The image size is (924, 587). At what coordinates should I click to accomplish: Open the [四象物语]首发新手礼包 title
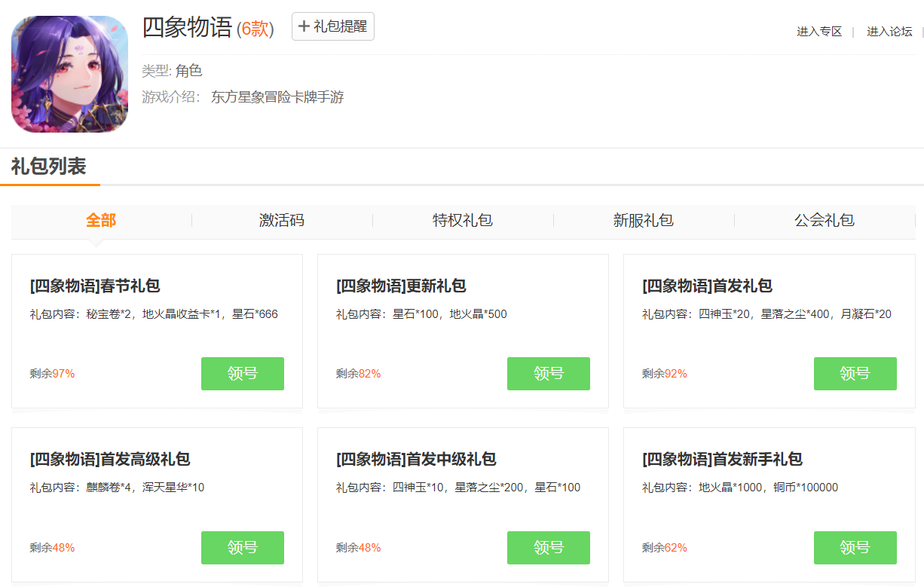tap(722, 460)
